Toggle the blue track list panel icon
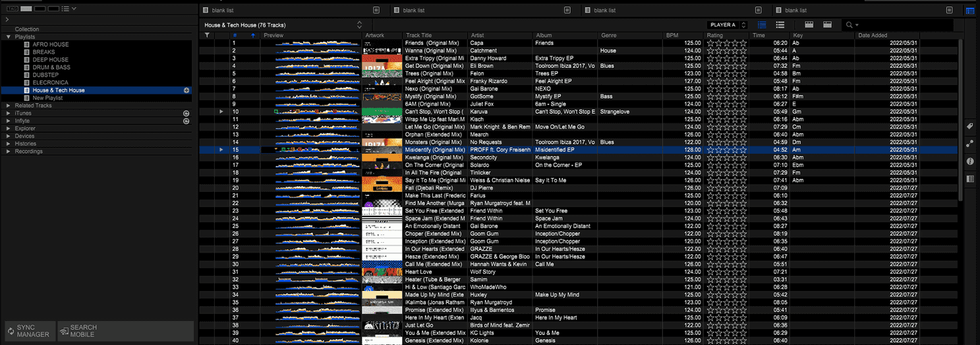Viewport: 980px width, 345px height. pyautogui.click(x=970, y=10)
